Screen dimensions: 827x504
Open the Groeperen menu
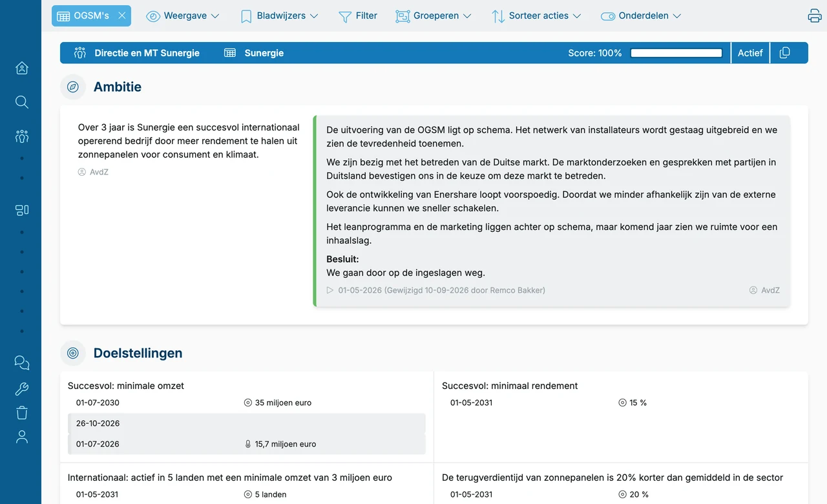tap(434, 16)
